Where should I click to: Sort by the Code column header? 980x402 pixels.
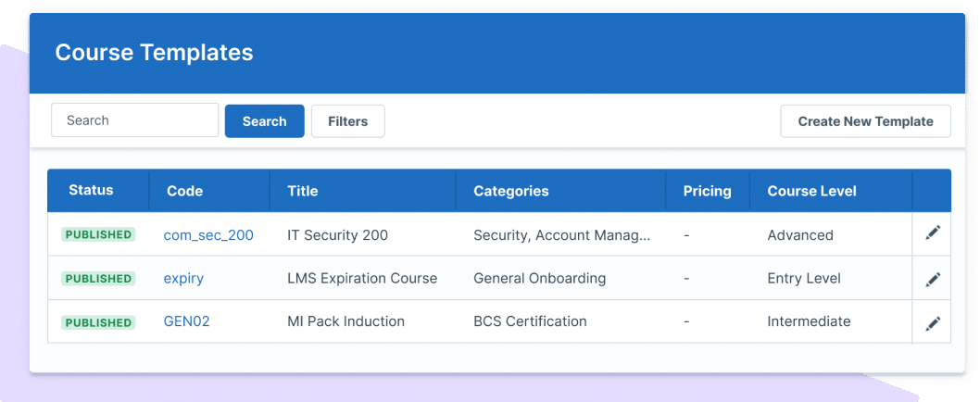click(x=185, y=191)
